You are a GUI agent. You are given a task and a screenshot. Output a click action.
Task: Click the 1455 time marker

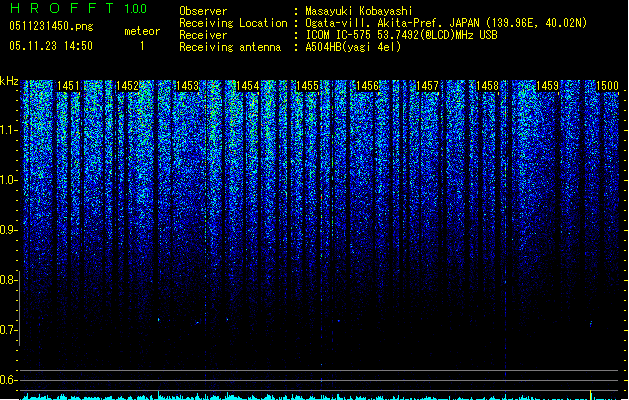307,86
